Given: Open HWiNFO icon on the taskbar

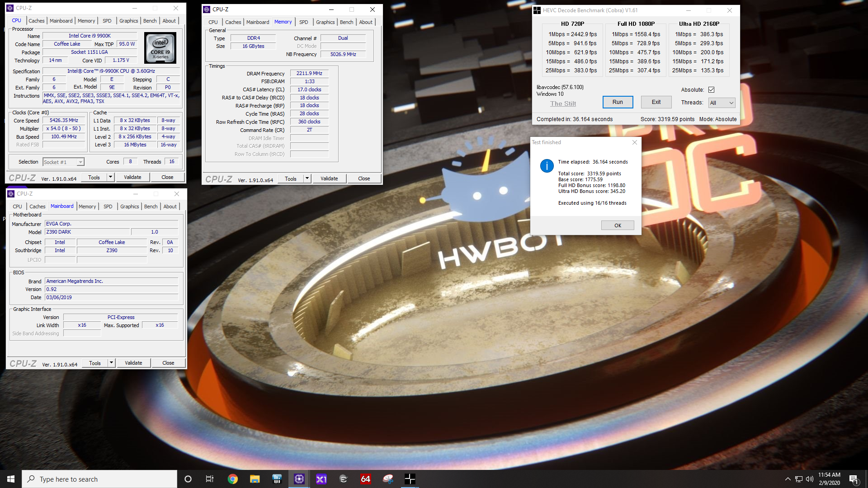Looking at the screenshot, I should pos(277,479).
